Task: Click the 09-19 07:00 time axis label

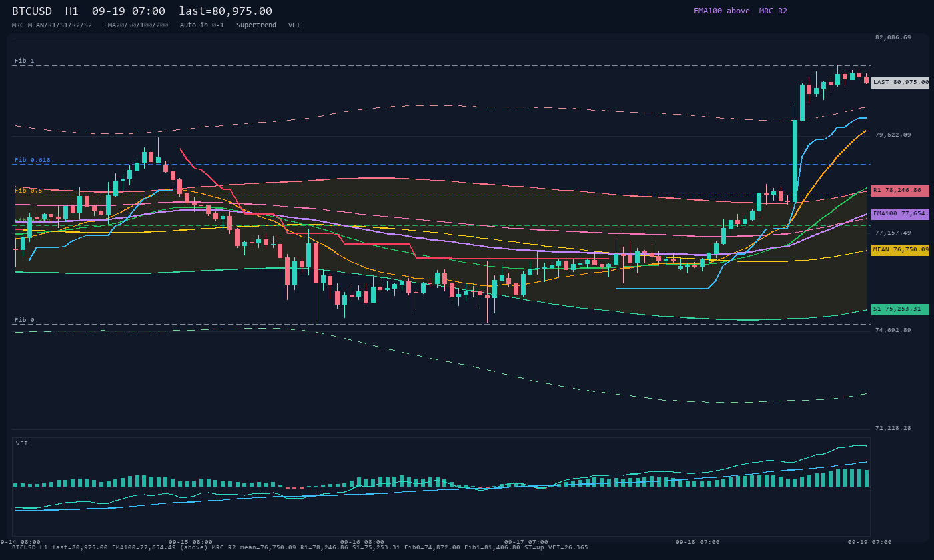Action: (869, 542)
